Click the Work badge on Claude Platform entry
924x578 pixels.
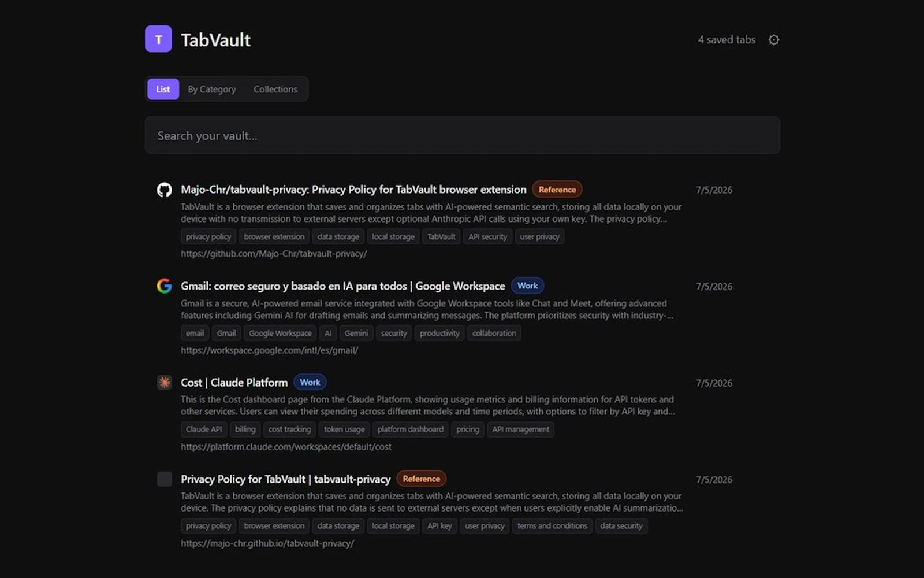tap(310, 382)
